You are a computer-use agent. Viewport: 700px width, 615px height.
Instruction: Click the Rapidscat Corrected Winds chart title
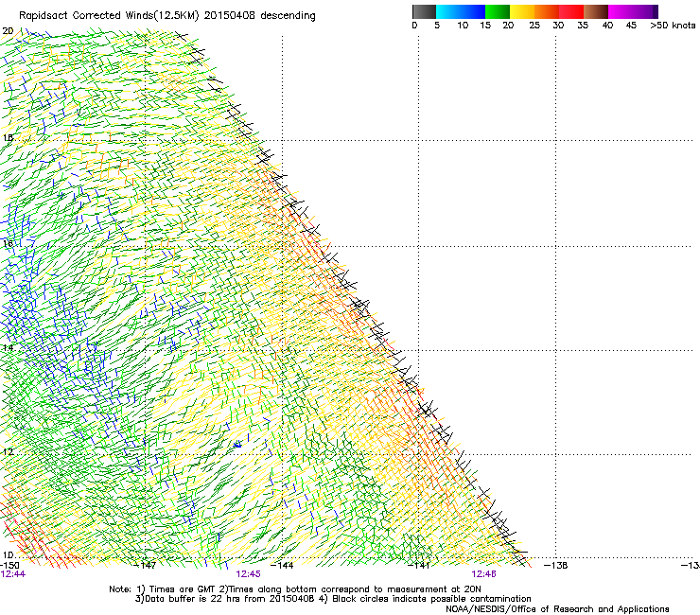pyautogui.click(x=167, y=16)
